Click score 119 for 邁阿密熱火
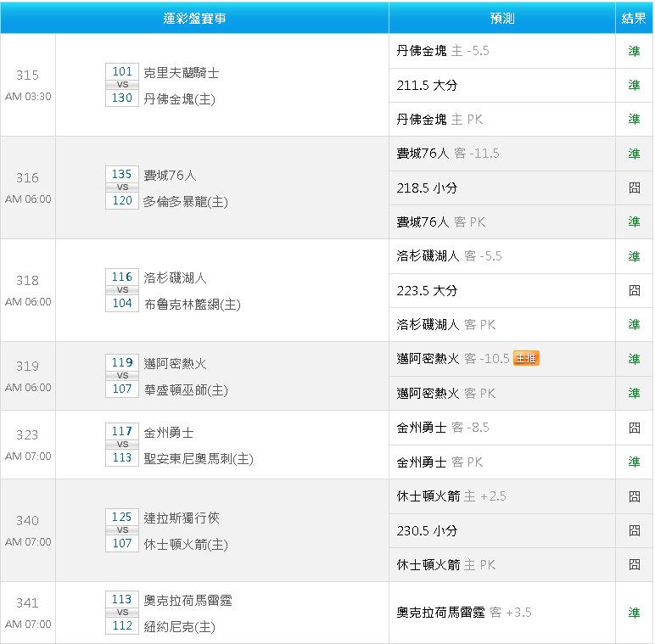Screen dimensions: 655x644 pos(122,362)
